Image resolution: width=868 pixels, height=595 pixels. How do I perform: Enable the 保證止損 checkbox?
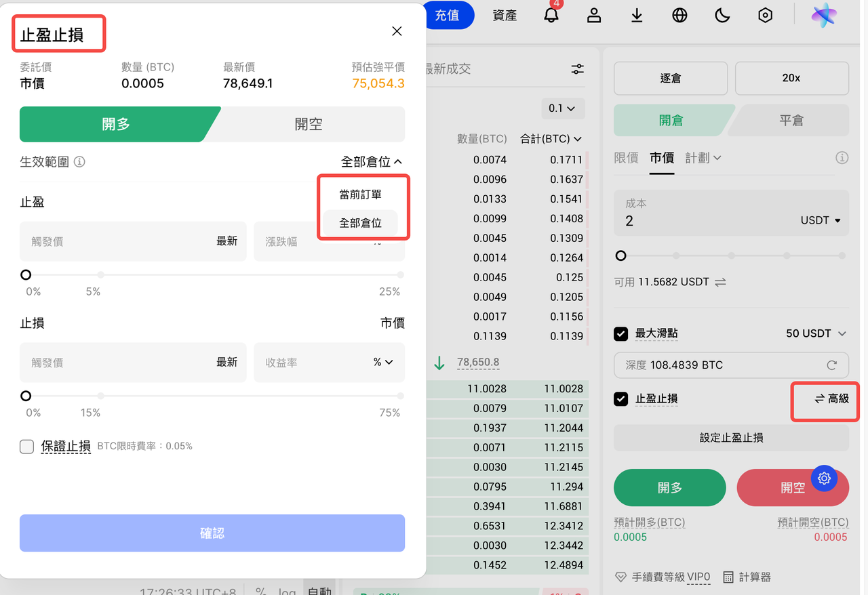[x=27, y=447]
